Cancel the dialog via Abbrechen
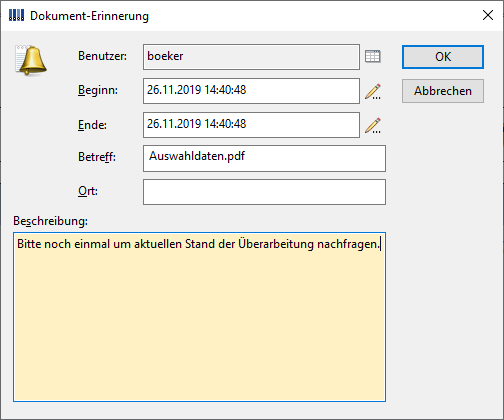This screenshot has height=420, width=504. point(443,91)
